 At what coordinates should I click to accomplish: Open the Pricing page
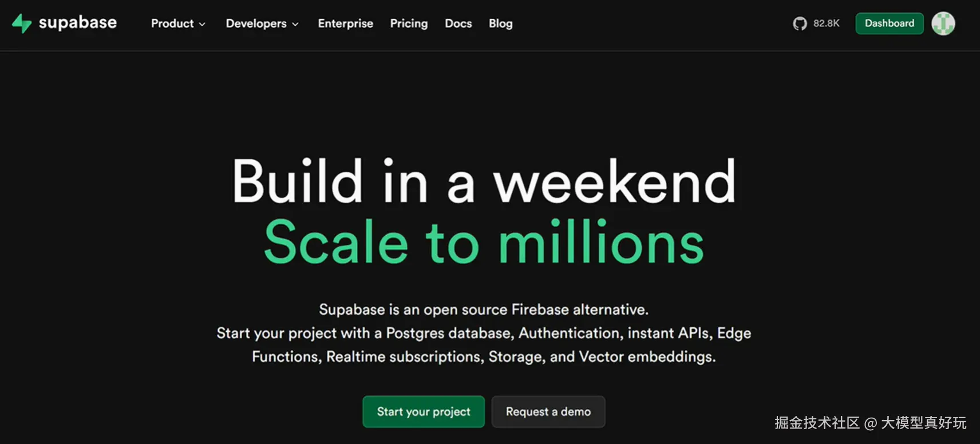coord(409,23)
